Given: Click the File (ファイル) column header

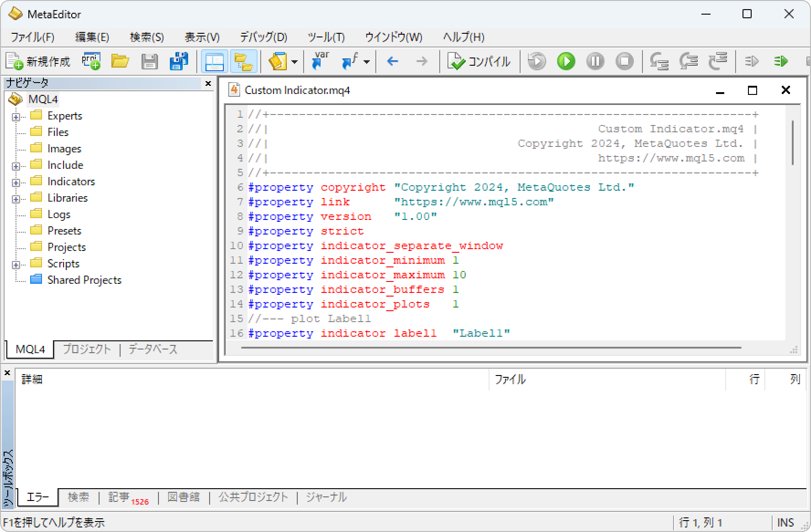Looking at the screenshot, I should (x=607, y=379).
